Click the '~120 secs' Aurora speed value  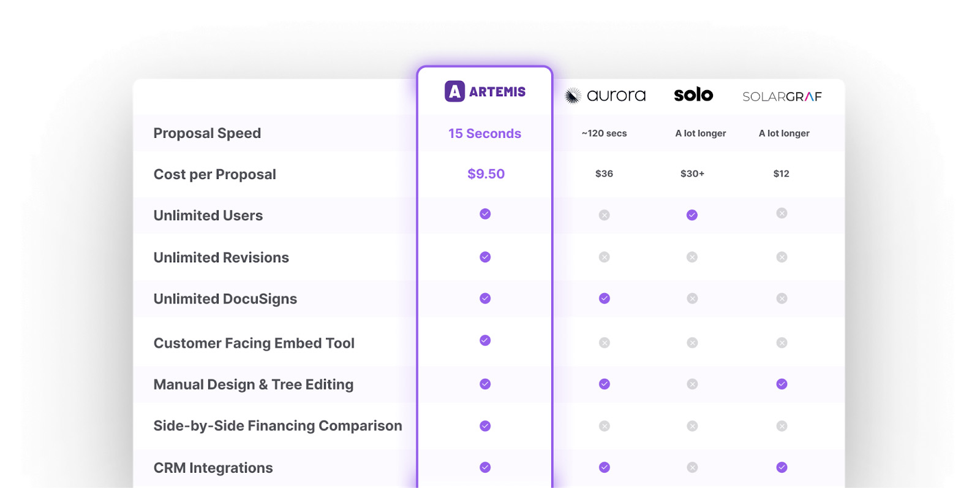pos(604,133)
